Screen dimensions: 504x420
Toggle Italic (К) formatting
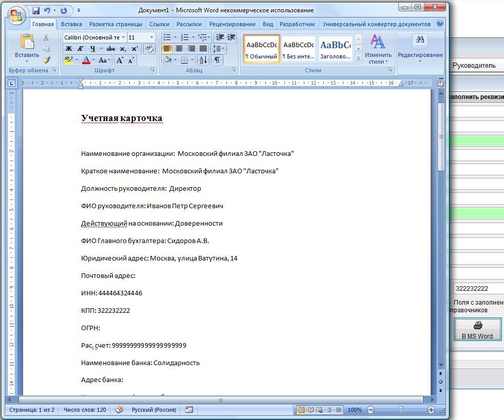(x=81, y=49)
